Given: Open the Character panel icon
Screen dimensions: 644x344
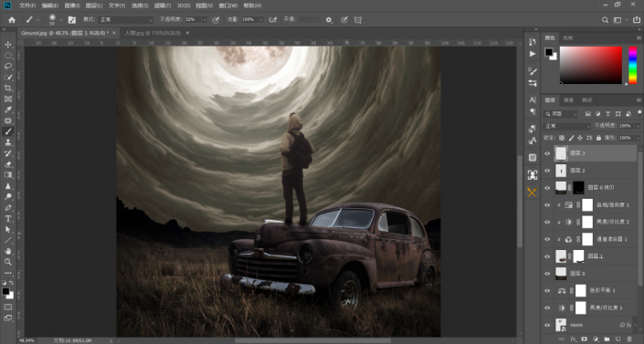Looking at the screenshot, I should (x=533, y=99).
